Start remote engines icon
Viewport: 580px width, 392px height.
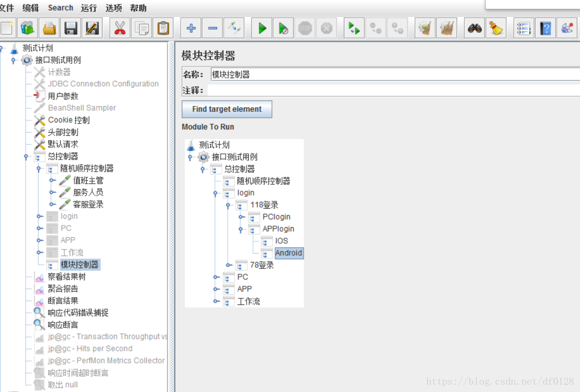point(354,28)
